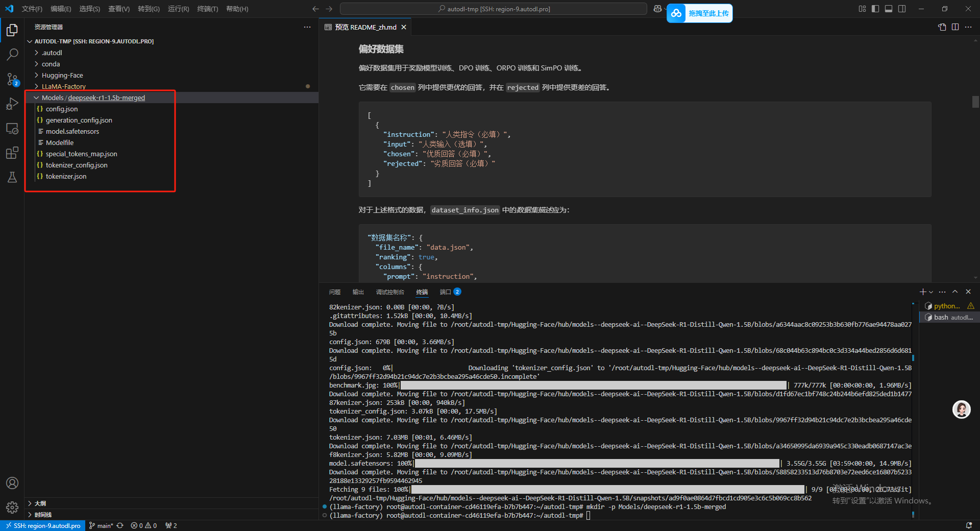Expand the 大纲 outline section
The height and width of the screenshot is (531, 980).
click(x=171, y=503)
